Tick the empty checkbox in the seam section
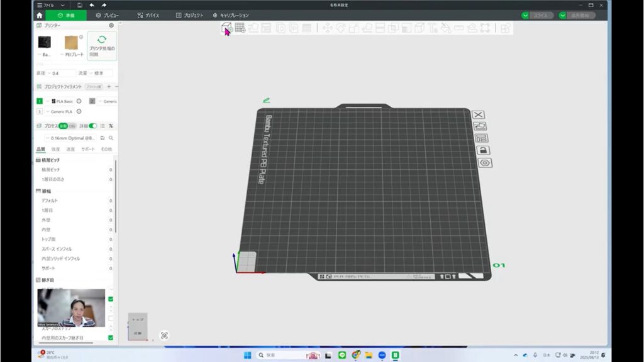This screenshot has width=644, height=362. tap(111, 319)
